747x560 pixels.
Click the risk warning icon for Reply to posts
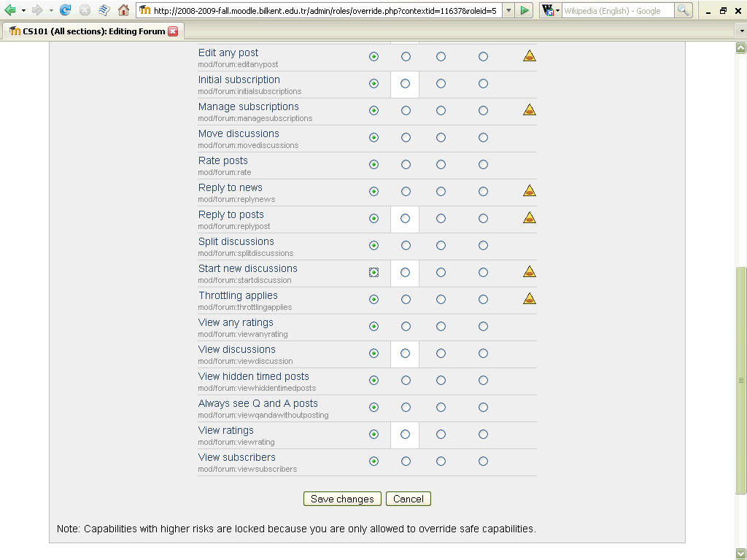tap(530, 217)
